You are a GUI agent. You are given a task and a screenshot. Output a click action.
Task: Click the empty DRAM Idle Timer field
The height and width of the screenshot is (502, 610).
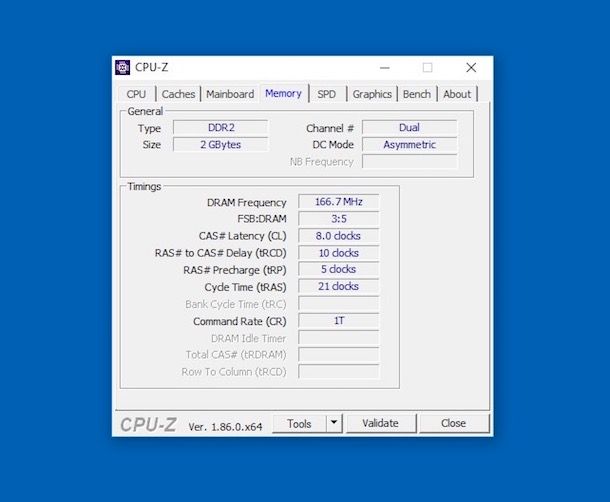coord(339,338)
